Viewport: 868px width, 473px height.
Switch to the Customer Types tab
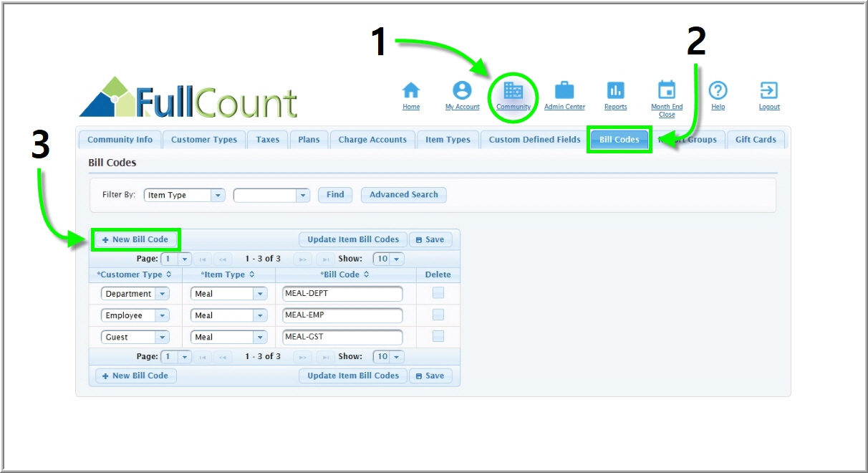[x=204, y=140]
